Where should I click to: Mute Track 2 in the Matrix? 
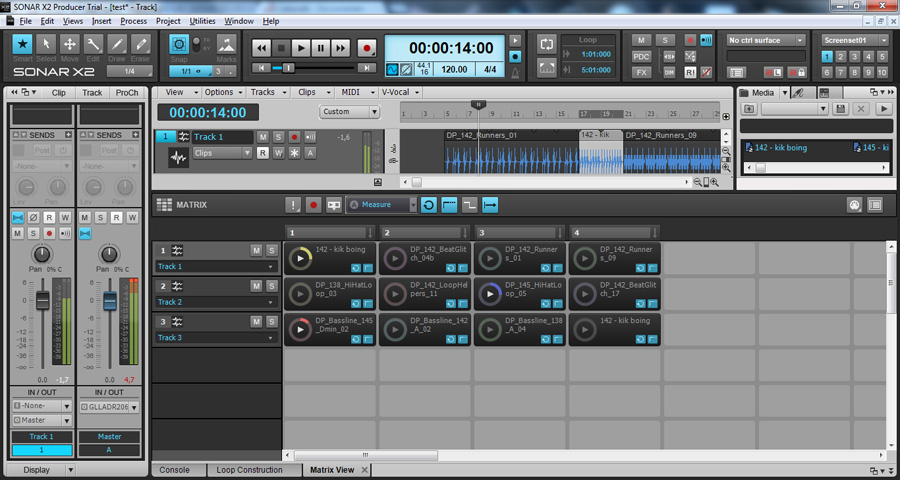point(256,286)
